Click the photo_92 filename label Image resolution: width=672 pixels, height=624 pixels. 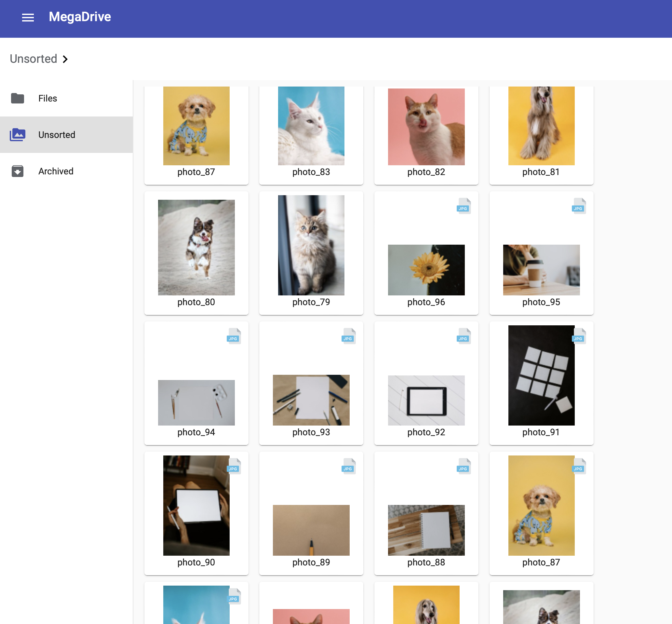tap(426, 432)
